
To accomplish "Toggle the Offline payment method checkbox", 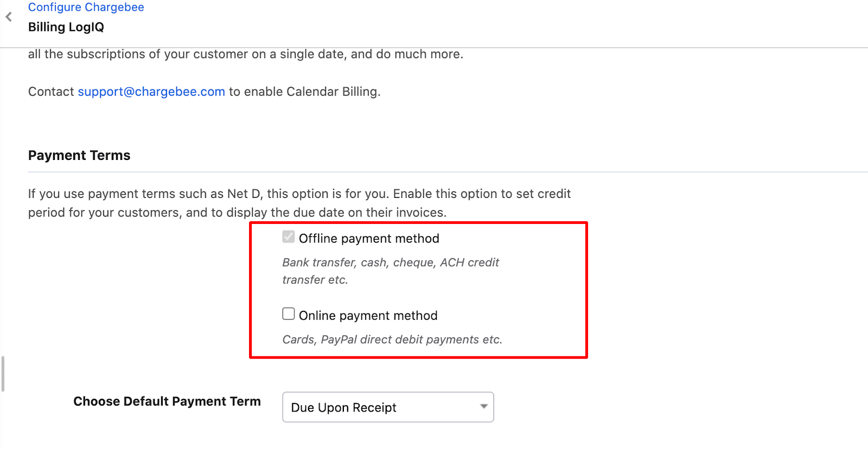I will pos(289,237).
